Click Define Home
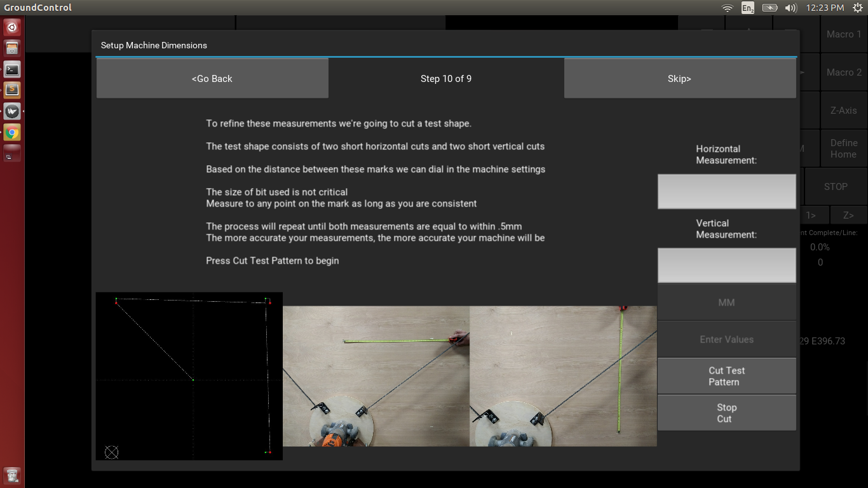 click(843, 148)
